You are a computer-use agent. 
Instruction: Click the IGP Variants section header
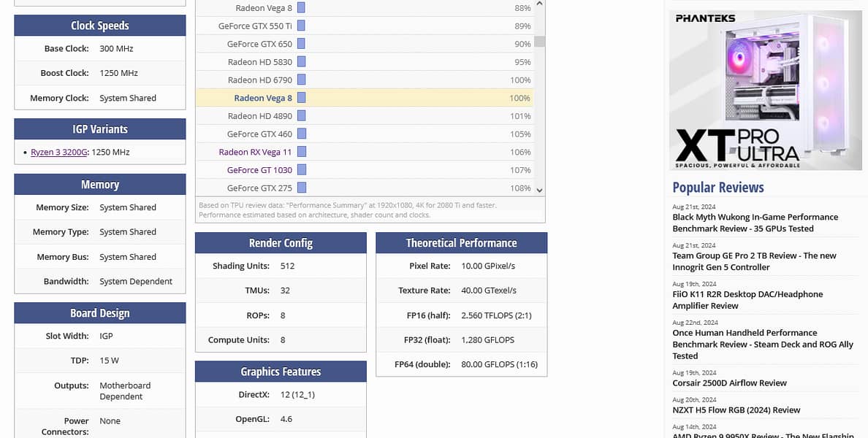[x=99, y=129]
